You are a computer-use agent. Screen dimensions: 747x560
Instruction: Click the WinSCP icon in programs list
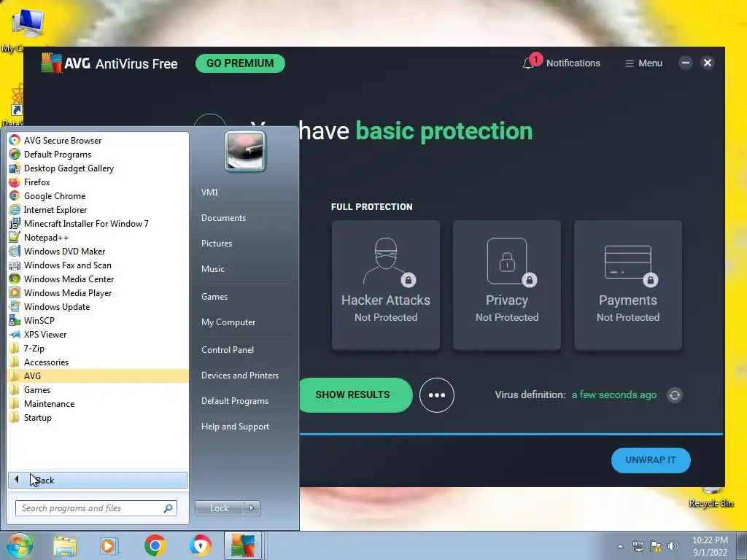pos(15,321)
